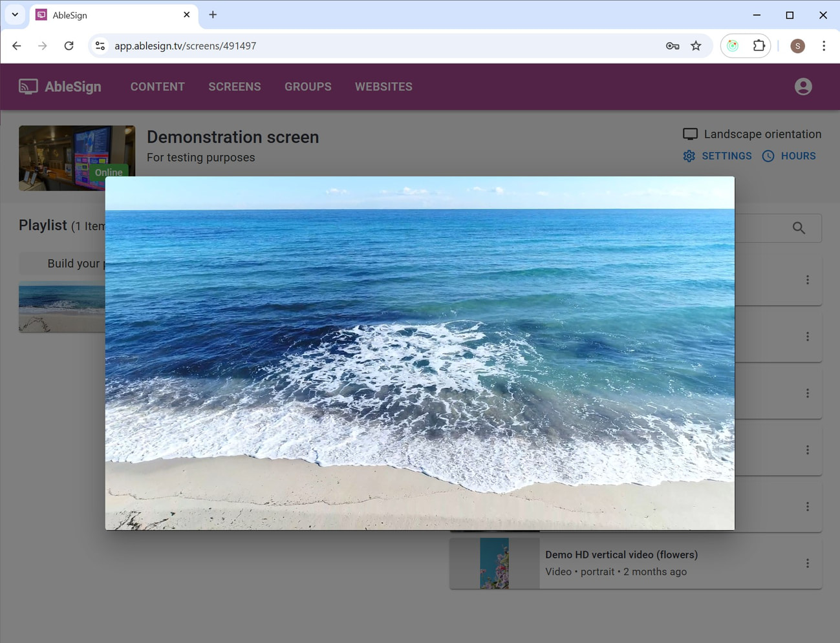Go to the CONTENT menu

pos(157,87)
